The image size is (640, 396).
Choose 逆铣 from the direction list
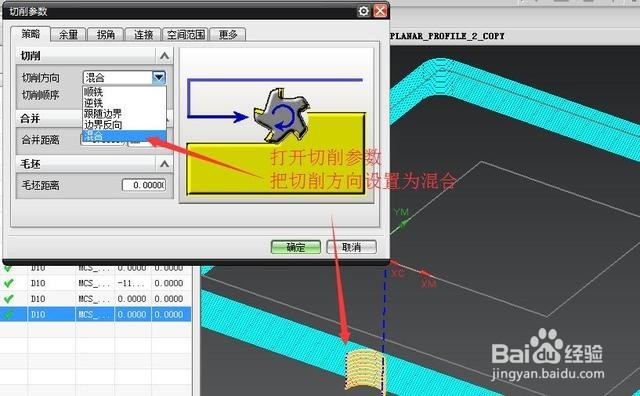[x=124, y=102]
